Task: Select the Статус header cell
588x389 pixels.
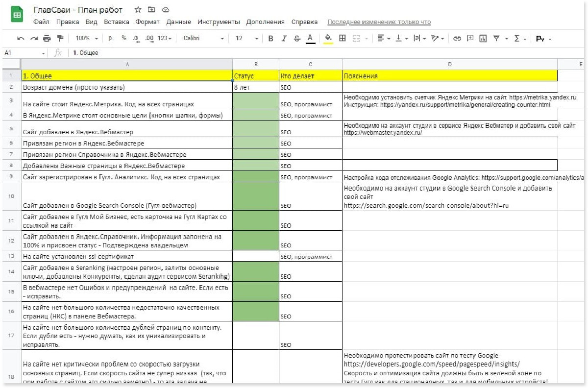Action: coord(256,76)
